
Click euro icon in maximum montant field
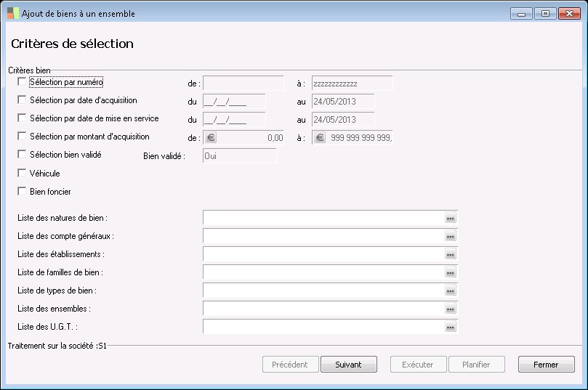320,137
